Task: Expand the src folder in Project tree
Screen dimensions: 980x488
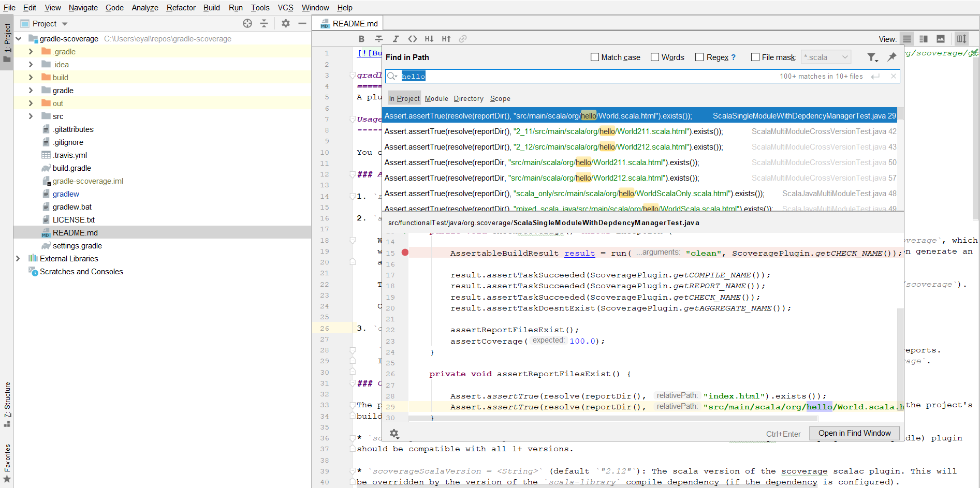Action: (31, 116)
